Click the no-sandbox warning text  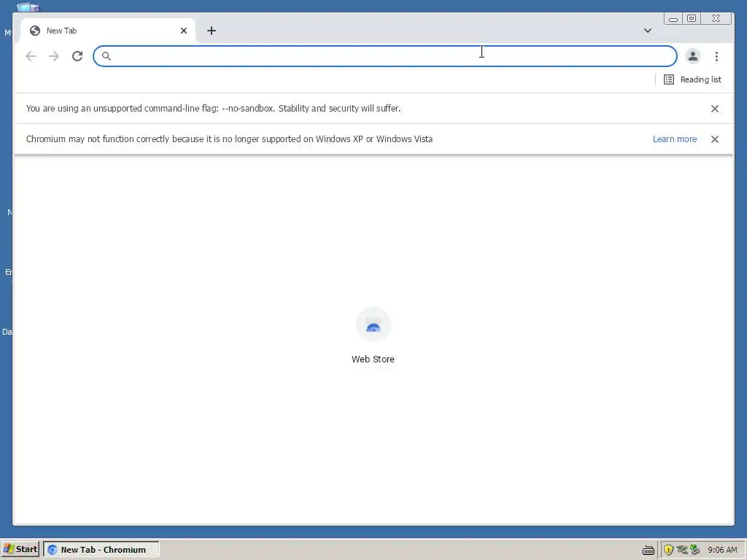214,109
